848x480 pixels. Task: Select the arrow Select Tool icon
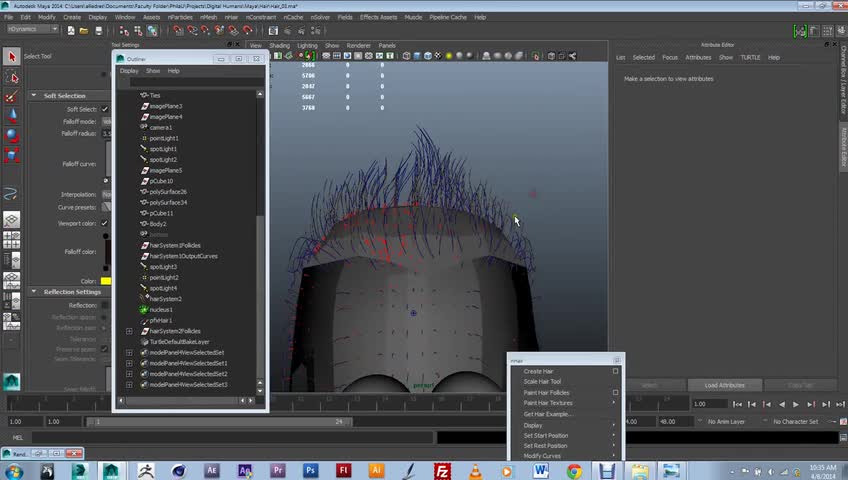click(x=12, y=57)
